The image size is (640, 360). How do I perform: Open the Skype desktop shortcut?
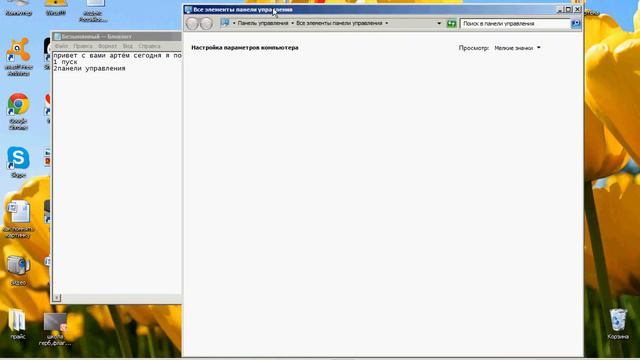click(x=18, y=162)
